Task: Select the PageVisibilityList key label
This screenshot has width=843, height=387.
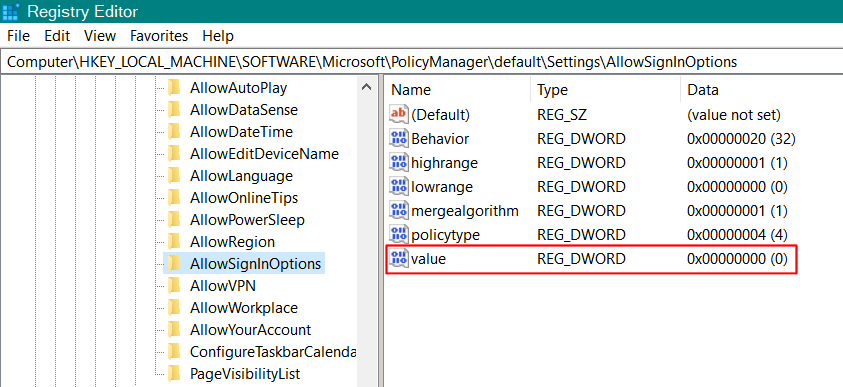Action: (x=245, y=374)
